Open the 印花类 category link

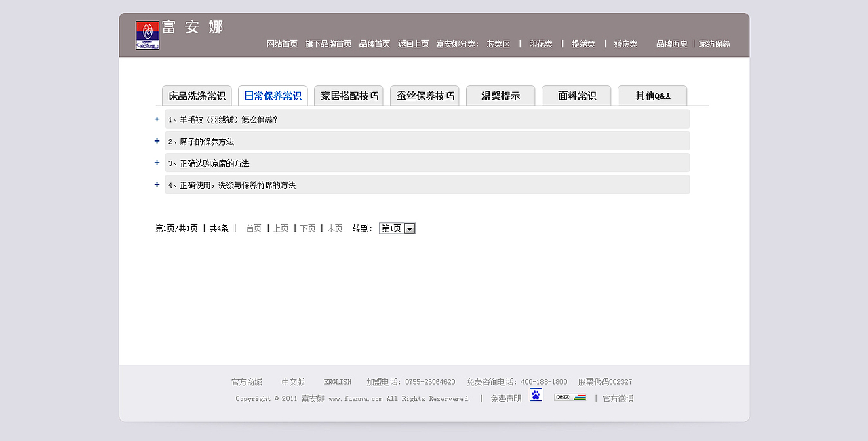point(540,44)
